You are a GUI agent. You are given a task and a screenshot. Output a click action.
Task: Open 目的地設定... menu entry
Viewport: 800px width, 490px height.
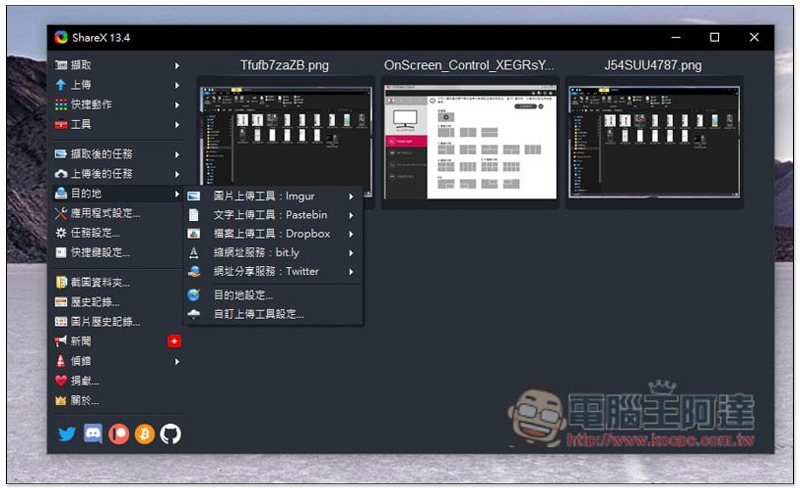point(273,295)
